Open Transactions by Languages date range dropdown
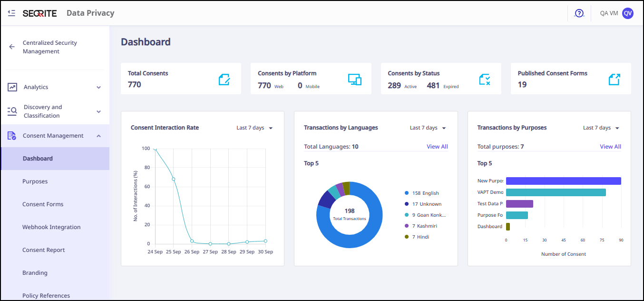 428,128
